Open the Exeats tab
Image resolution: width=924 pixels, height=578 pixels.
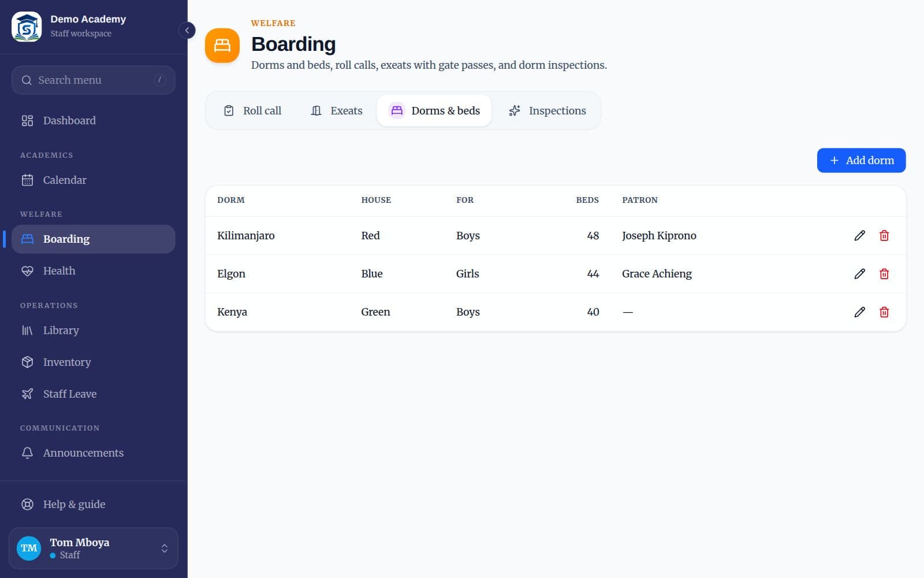tap(337, 110)
